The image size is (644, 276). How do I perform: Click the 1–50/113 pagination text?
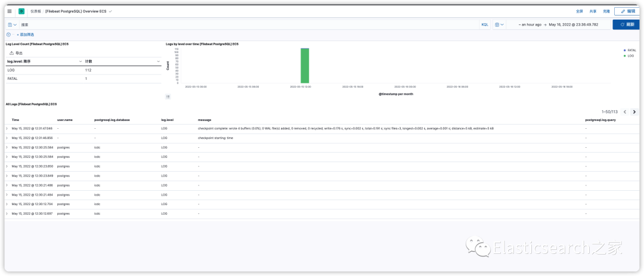[x=609, y=111]
